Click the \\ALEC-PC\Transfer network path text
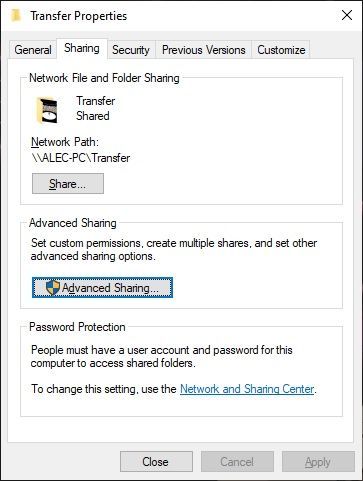363x481 pixels. pyautogui.click(x=81, y=158)
